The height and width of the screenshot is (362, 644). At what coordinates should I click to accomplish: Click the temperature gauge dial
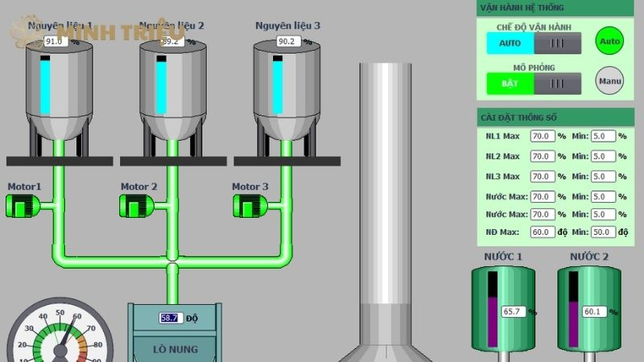pyautogui.click(x=59, y=335)
